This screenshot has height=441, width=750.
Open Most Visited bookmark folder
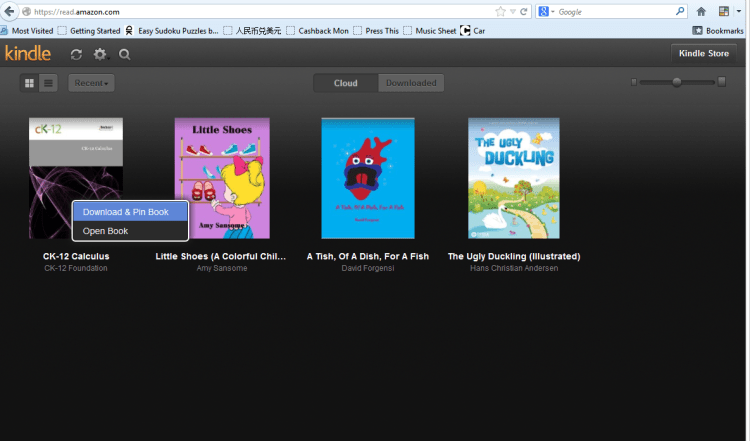27,31
